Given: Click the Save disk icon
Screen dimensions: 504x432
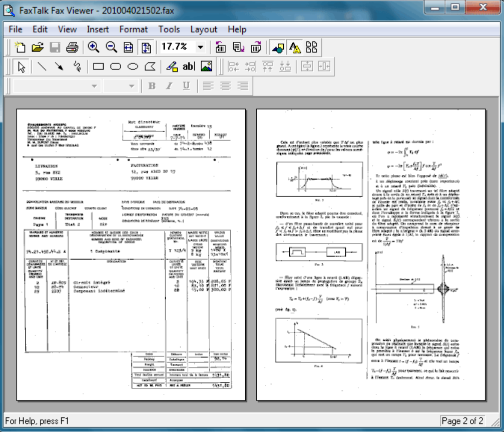Looking at the screenshot, I should (x=55, y=47).
